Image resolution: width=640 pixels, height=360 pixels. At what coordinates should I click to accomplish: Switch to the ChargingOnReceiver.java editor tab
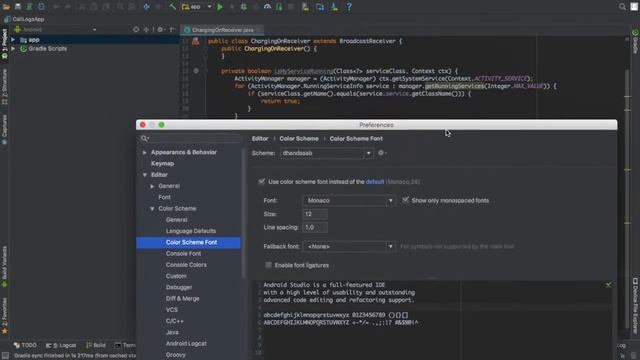tap(222, 30)
